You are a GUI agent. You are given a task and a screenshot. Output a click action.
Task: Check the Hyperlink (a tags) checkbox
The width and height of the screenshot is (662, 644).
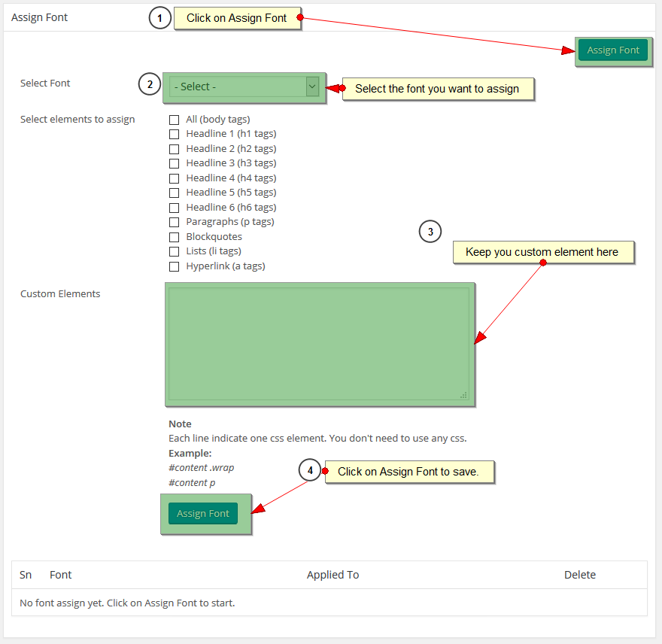click(x=174, y=266)
